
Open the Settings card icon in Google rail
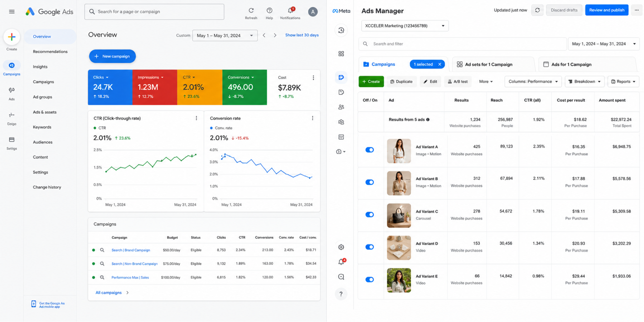[11, 140]
